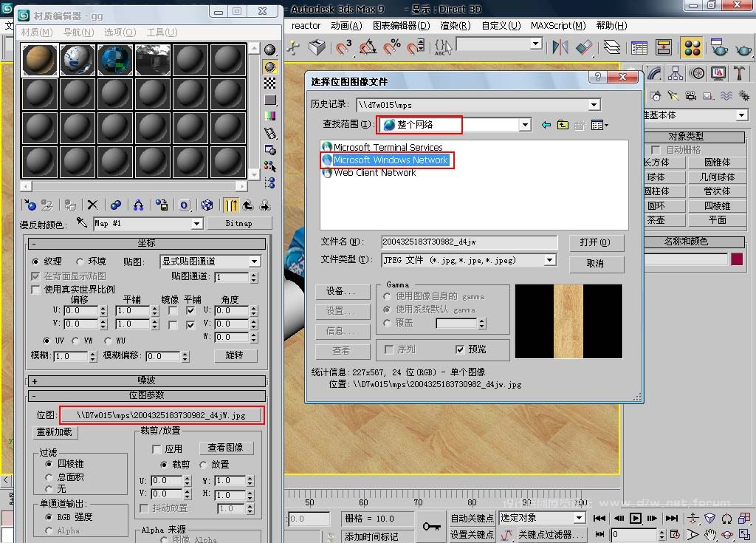The image size is (756, 543).
Task: Open 材质(M) menu in material editor
Action: 37,33
